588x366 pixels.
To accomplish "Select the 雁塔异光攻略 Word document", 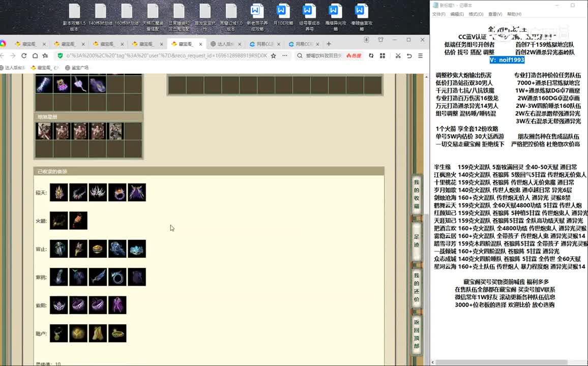I will click(336, 17).
